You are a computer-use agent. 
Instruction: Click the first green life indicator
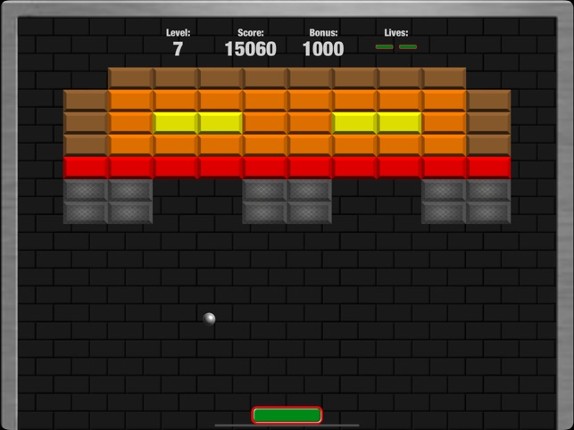(384, 47)
